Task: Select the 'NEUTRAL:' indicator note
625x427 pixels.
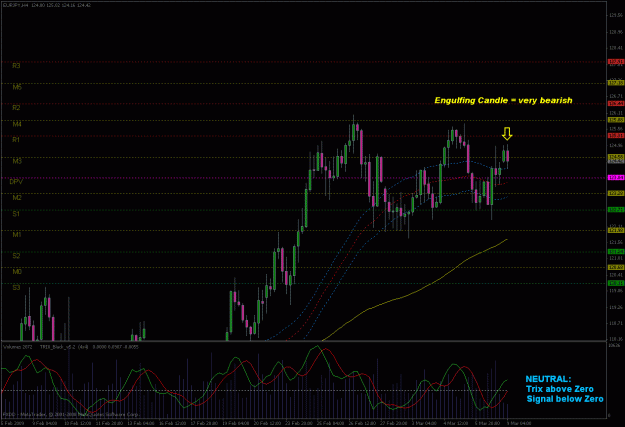Action: click(548, 379)
